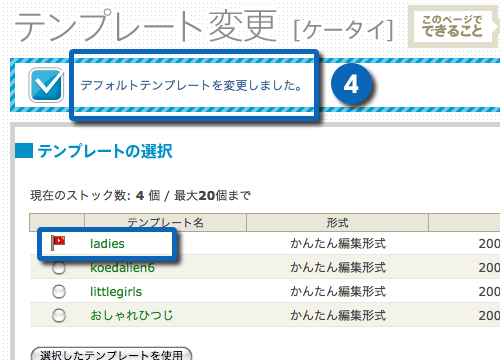The width and height of the screenshot is (500, 360).
Task: Click the 形式 column header
Action: point(337,222)
